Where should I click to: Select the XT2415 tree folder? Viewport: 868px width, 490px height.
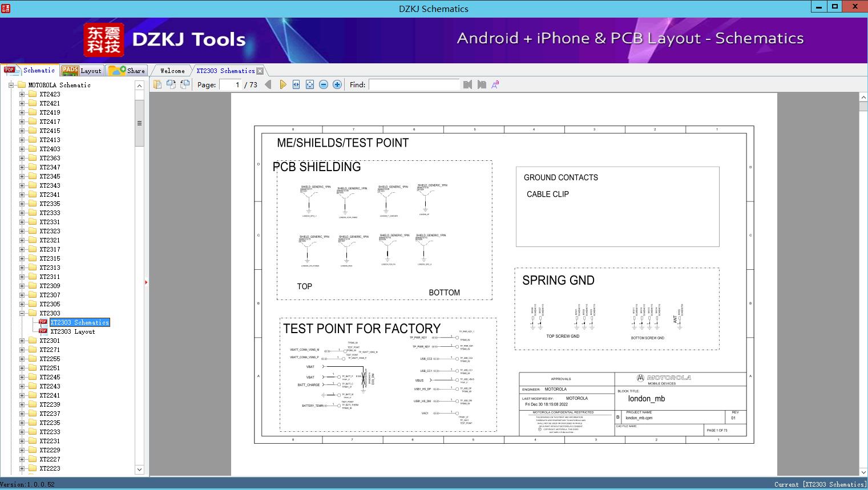click(50, 131)
